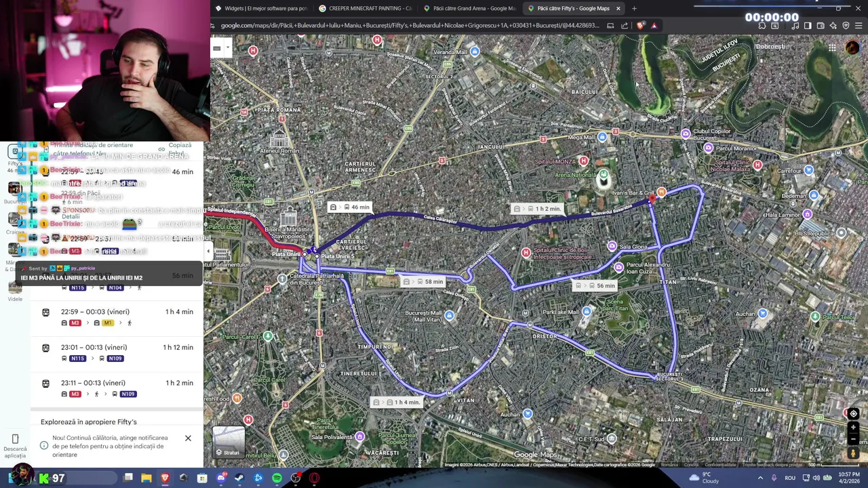This screenshot has height=488, width=868.
Task: Zoom out of the map
Action: [x=853, y=439]
